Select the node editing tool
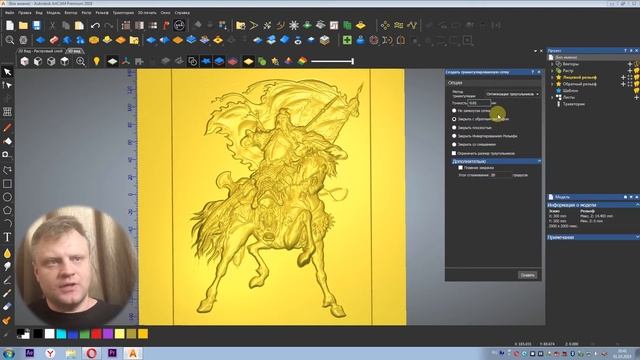 (7, 85)
